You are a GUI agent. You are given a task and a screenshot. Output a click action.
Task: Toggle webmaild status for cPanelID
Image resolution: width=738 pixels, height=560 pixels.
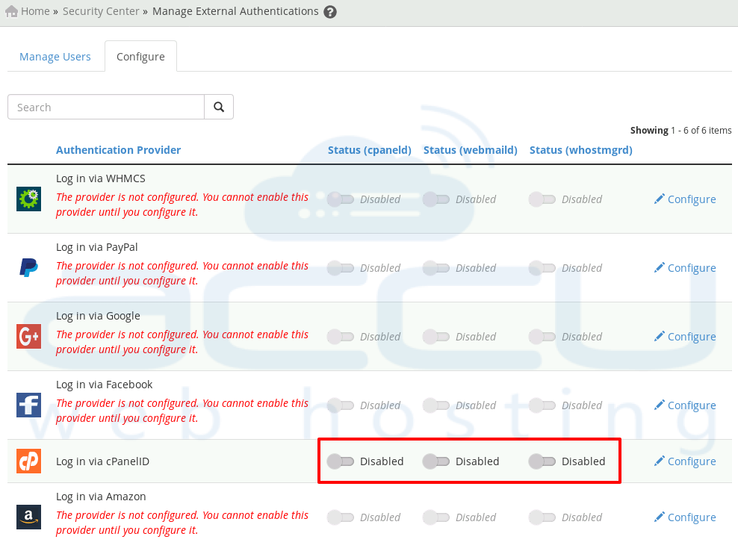pos(435,461)
